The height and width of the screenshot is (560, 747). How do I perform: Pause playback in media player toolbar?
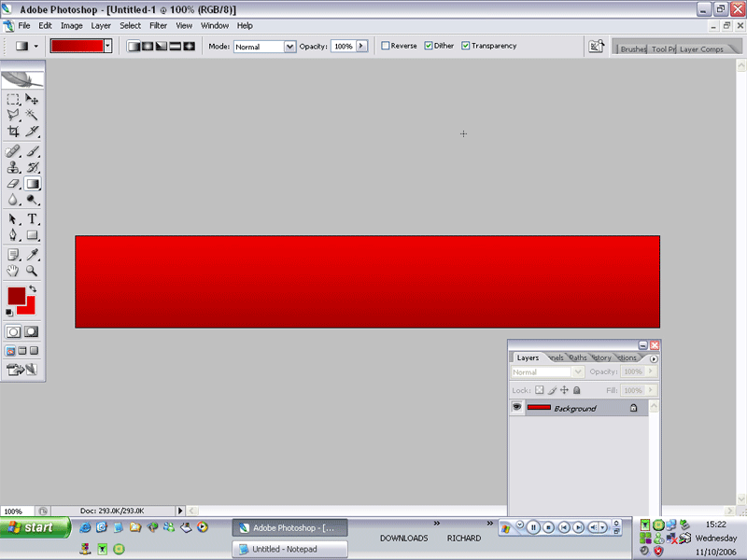tap(533, 527)
